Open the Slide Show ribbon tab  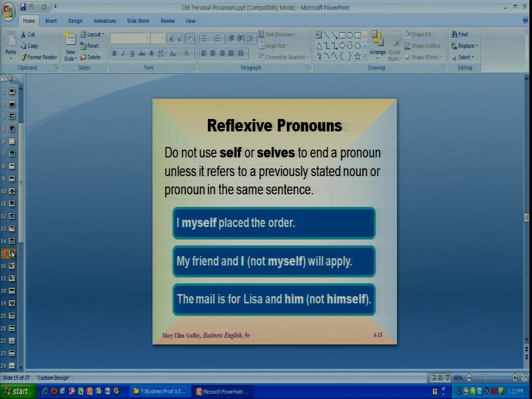(x=138, y=21)
